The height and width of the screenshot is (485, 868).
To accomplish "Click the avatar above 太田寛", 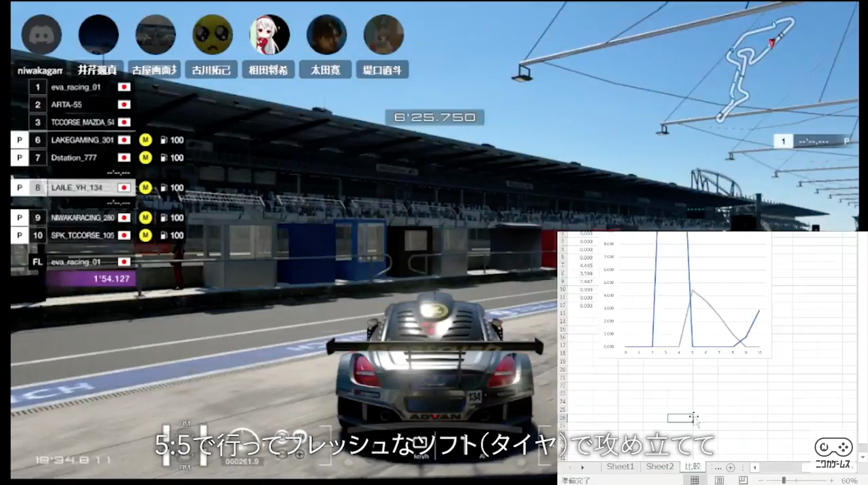I will [x=327, y=35].
